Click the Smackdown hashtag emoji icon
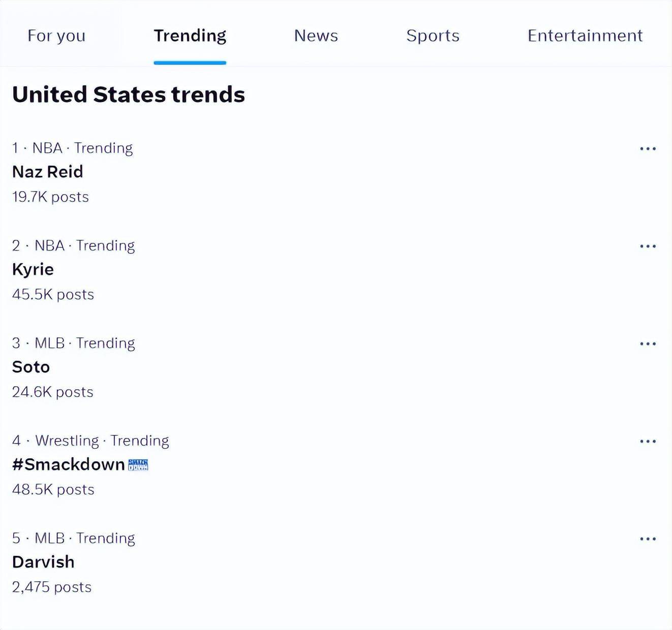This screenshot has height=630, width=672. [138, 465]
